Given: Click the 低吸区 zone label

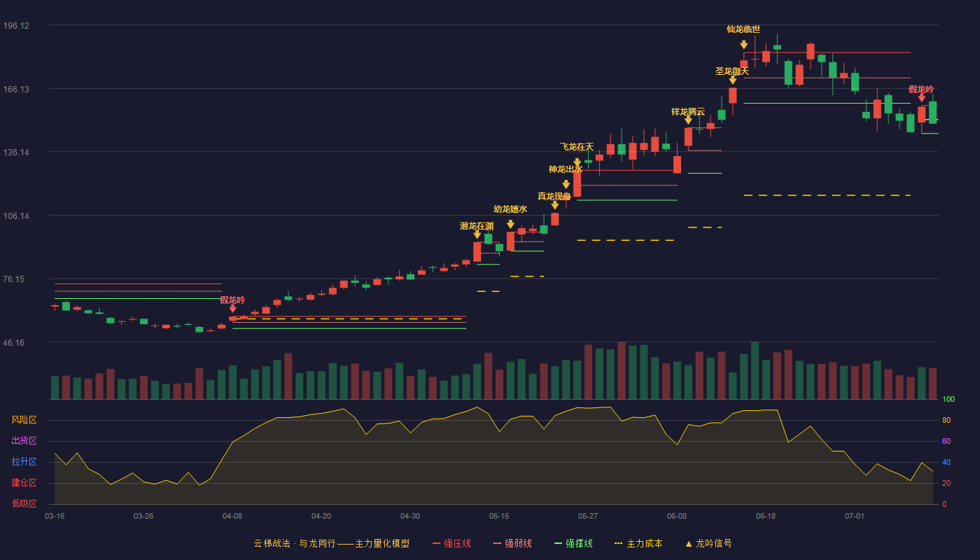Looking at the screenshot, I should point(24,503).
